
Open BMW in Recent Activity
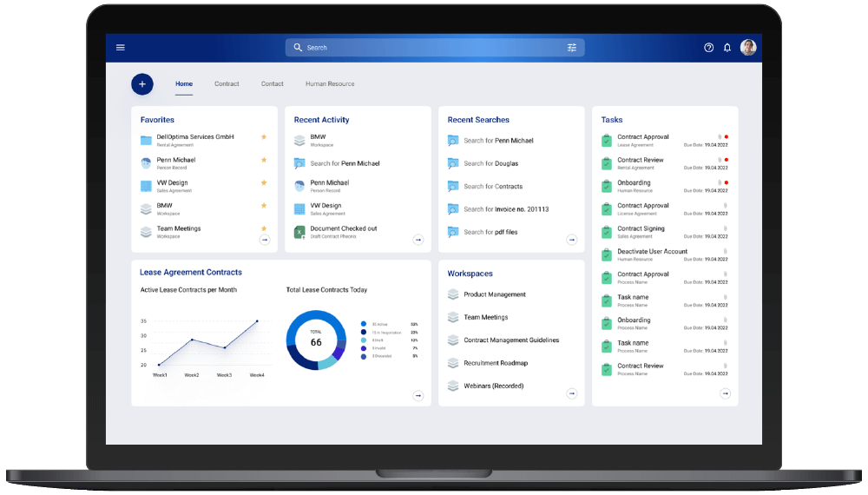click(x=318, y=137)
